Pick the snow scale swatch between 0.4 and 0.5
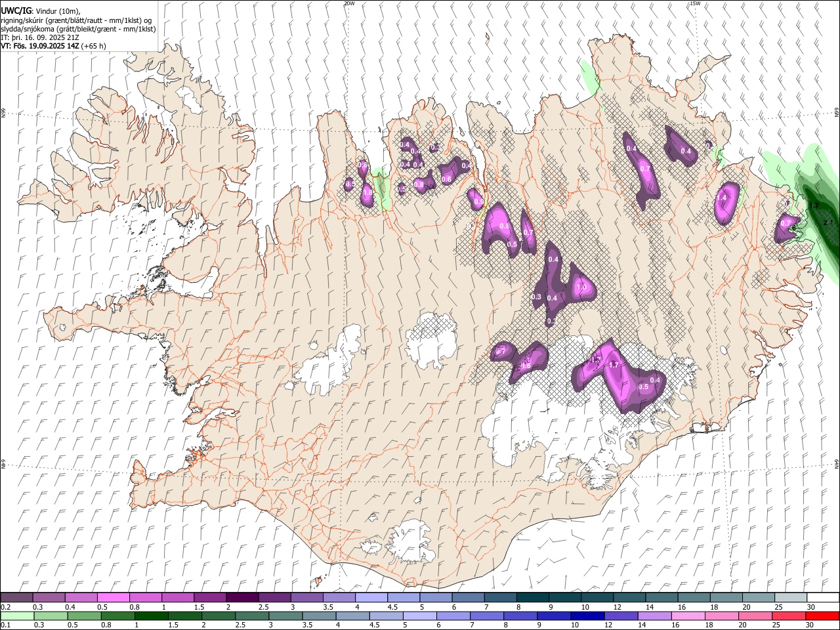This screenshot has height=630, width=840. point(81,597)
